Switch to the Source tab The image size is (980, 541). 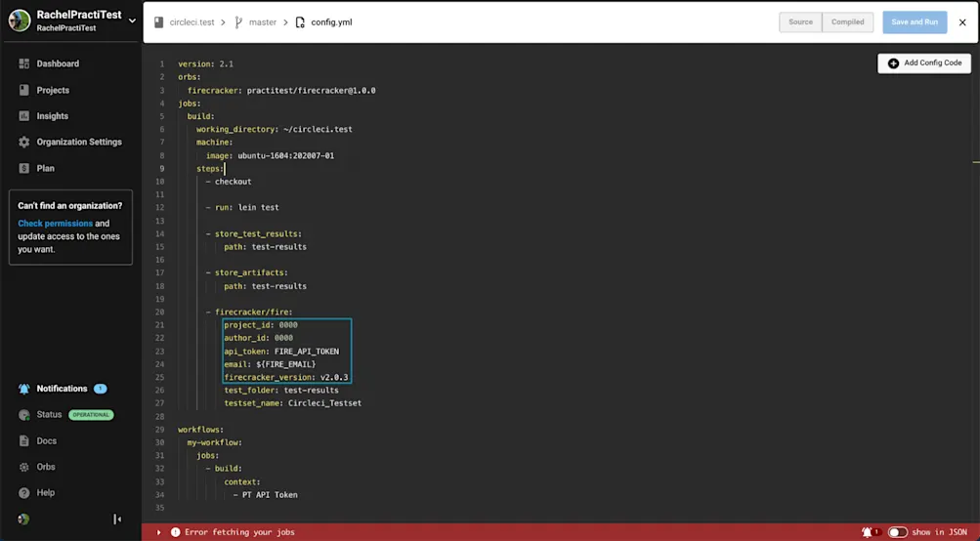(800, 21)
